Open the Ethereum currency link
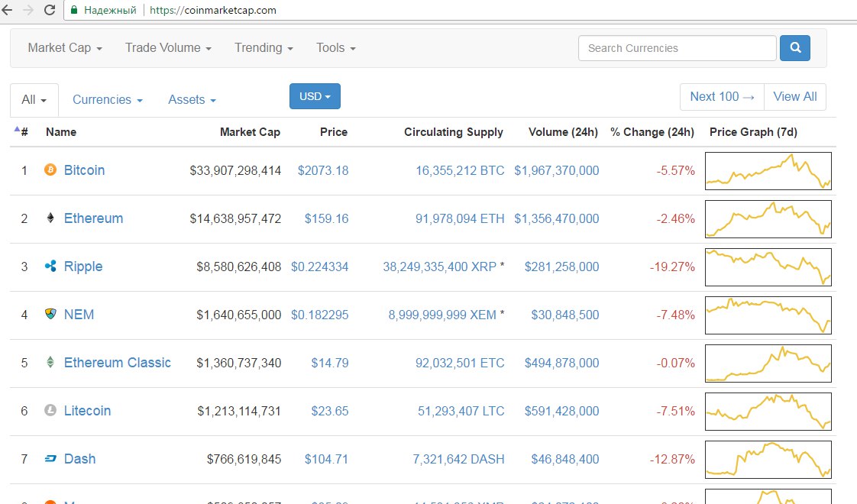The height and width of the screenshot is (504, 857). [x=93, y=218]
